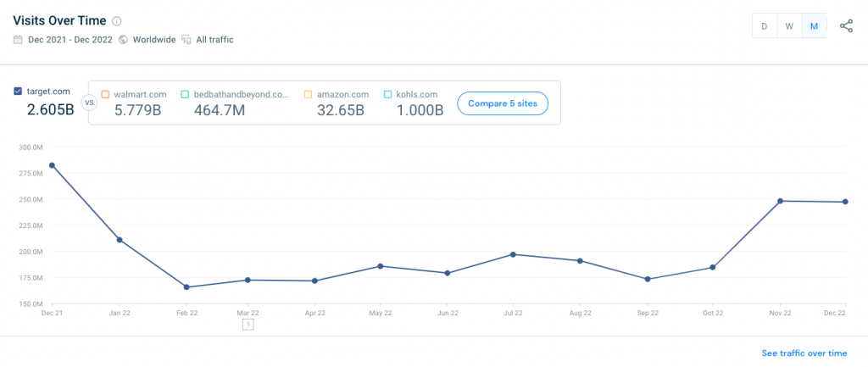This screenshot has height=367, width=868.
Task: Enable the kohls.com checkbox
Action: pos(387,94)
